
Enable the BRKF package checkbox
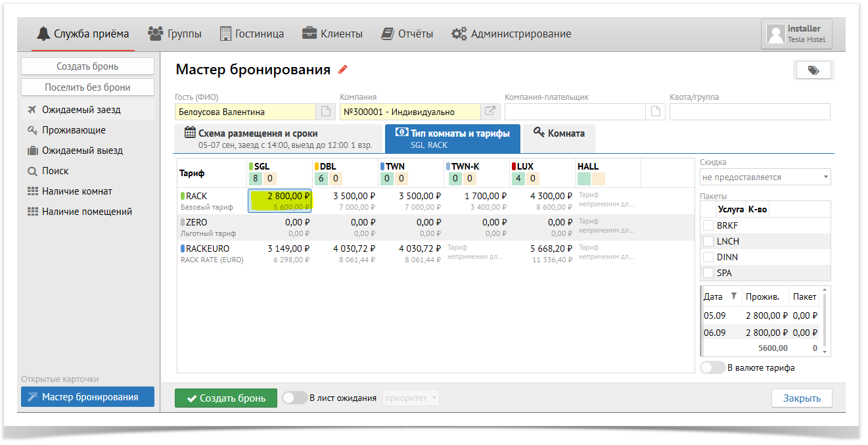708,225
